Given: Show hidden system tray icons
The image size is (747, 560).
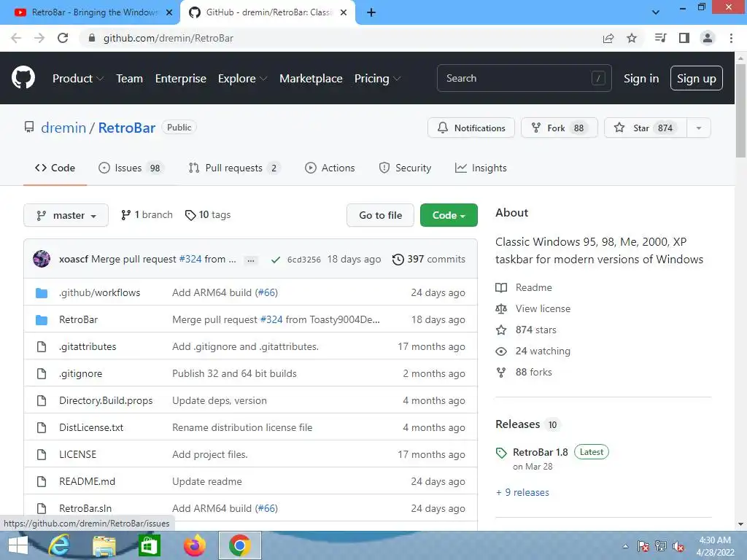Looking at the screenshot, I should click(x=625, y=546).
